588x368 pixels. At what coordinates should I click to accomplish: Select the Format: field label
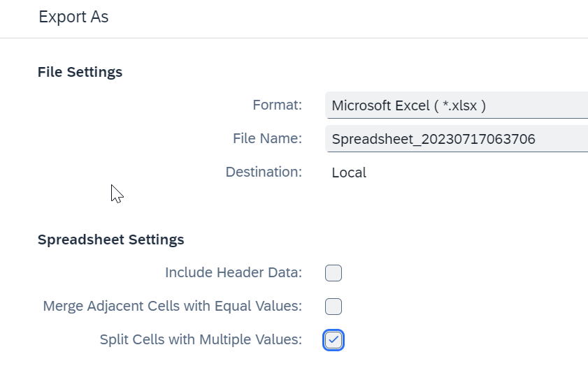point(277,105)
